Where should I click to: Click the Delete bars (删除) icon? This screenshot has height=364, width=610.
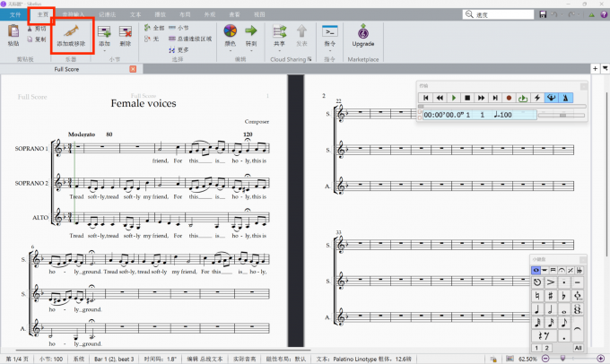(126, 31)
